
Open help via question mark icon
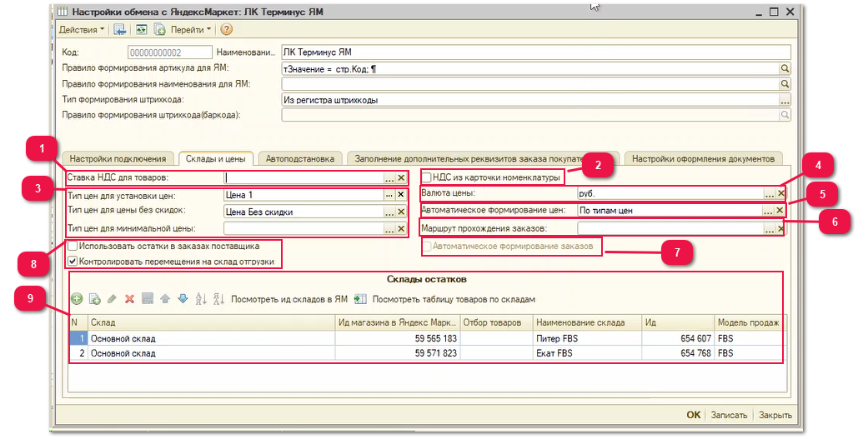pos(227,30)
